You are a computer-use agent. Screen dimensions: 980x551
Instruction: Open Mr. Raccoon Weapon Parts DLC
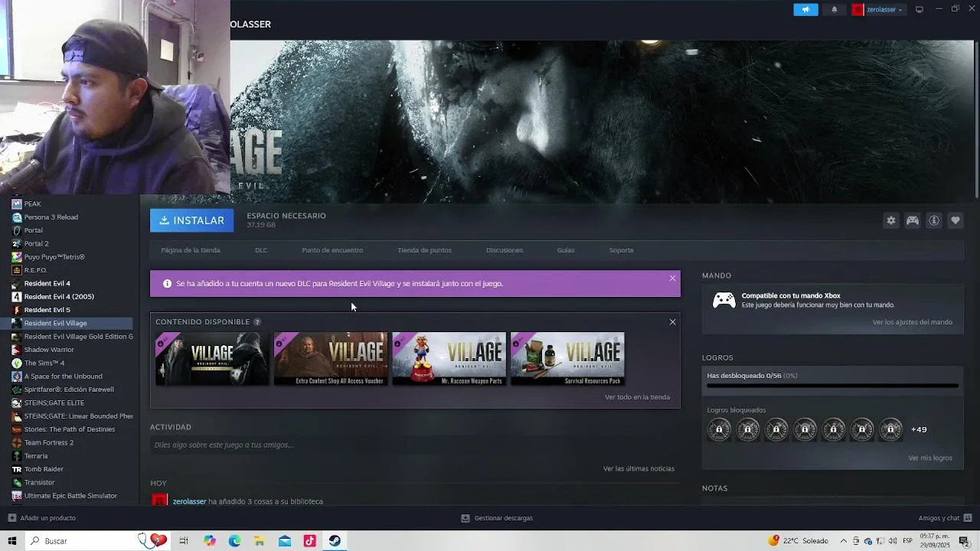tap(449, 359)
